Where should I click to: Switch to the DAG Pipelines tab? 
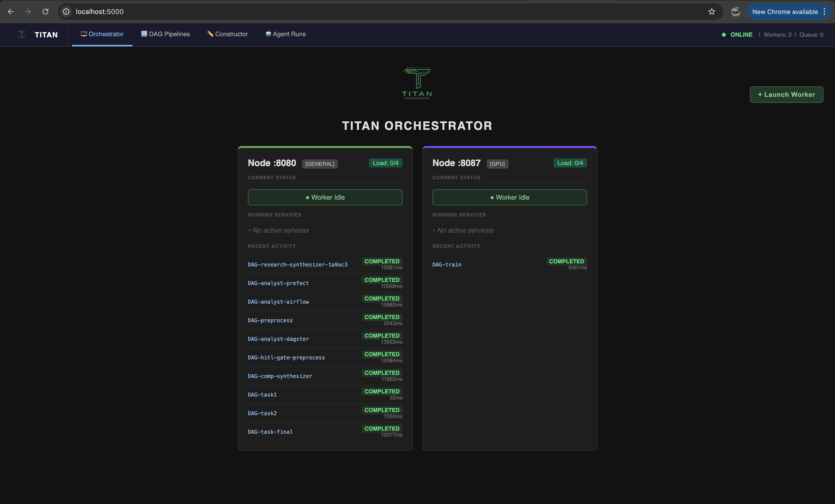[165, 34]
